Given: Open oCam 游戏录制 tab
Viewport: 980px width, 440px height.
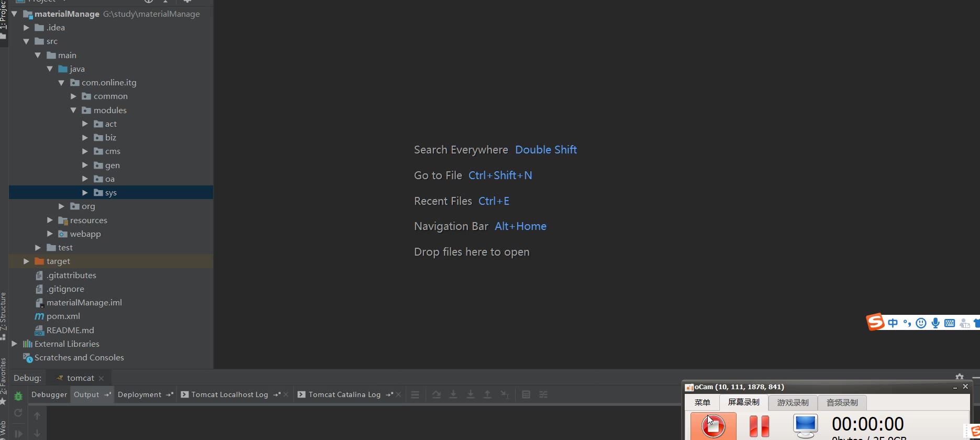Looking at the screenshot, I should (x=793, y=402).
